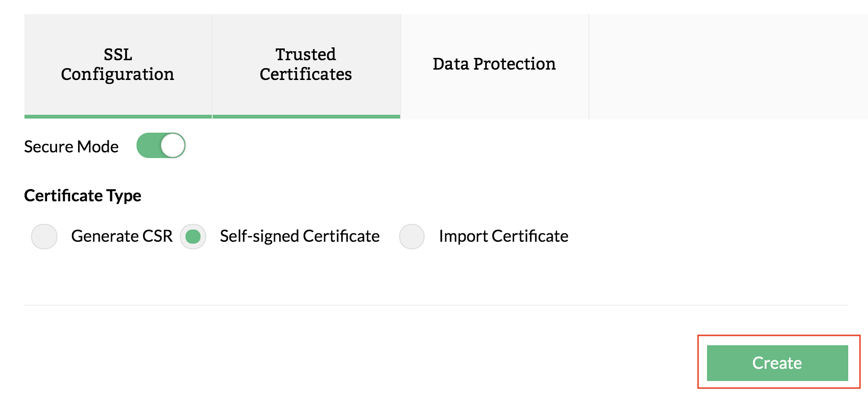Click the Certificate Type heading
The width and height of the screenshot is (868, 397).
click(x=83, y=196)
